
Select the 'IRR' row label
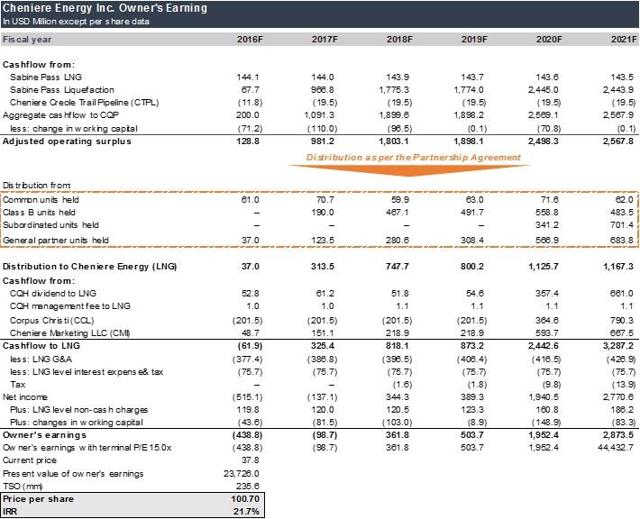(x=10, y=512)
